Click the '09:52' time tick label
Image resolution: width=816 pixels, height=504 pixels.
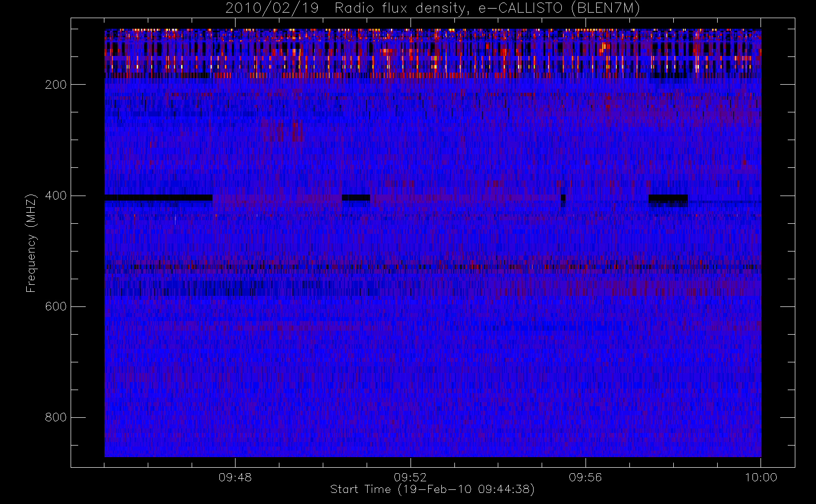[x=410, y=477]
